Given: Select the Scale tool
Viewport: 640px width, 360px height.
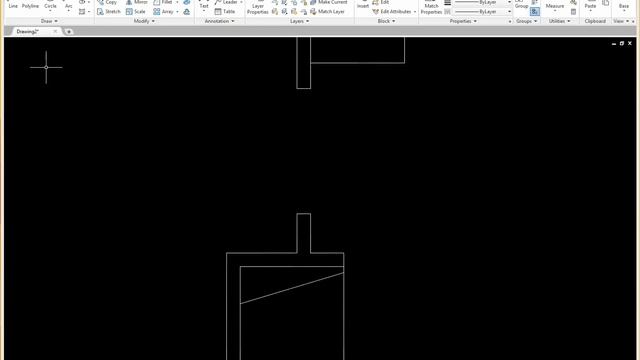Looking at the screenshot, I should tap(136, 12).
